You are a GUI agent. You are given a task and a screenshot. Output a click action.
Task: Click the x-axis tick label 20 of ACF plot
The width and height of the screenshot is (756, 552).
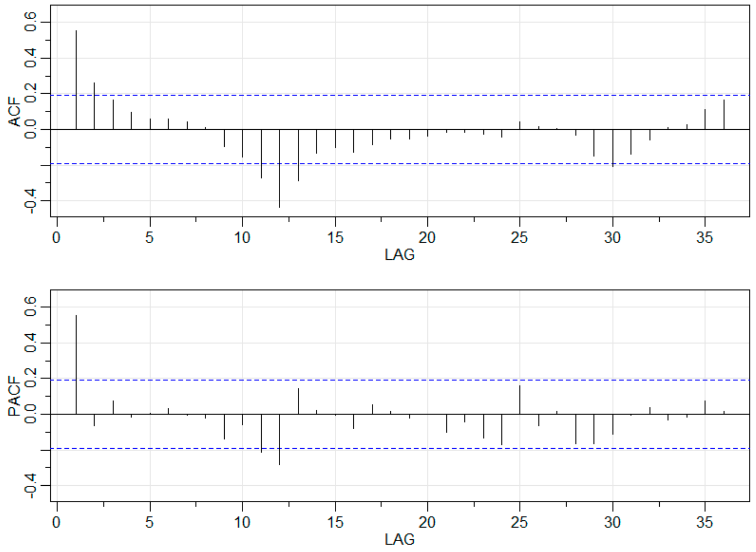427,238
